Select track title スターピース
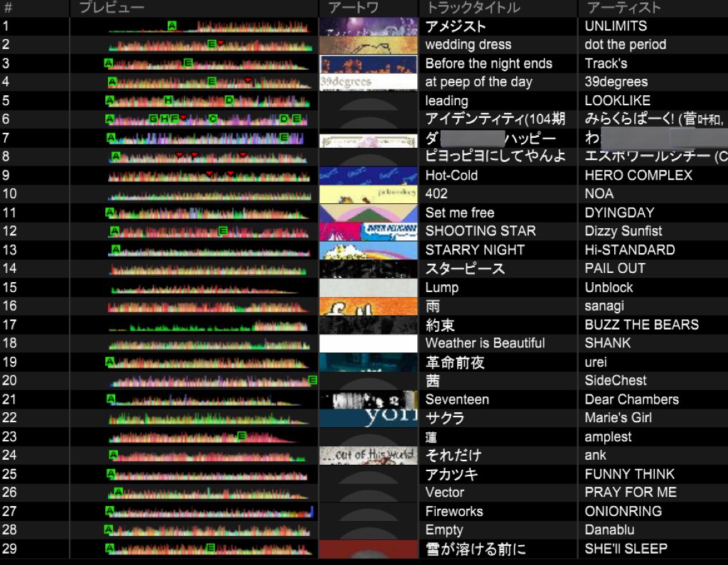The image size is (728, 565). pyautogui.click(x=465, y=269)
